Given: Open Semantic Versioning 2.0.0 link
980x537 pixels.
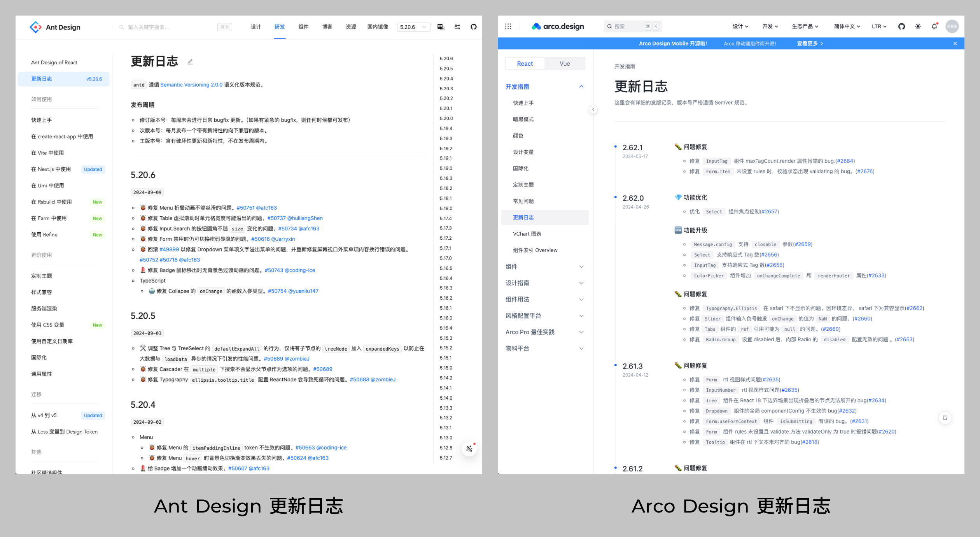Looking at the screenshot, I should [191, 85].
